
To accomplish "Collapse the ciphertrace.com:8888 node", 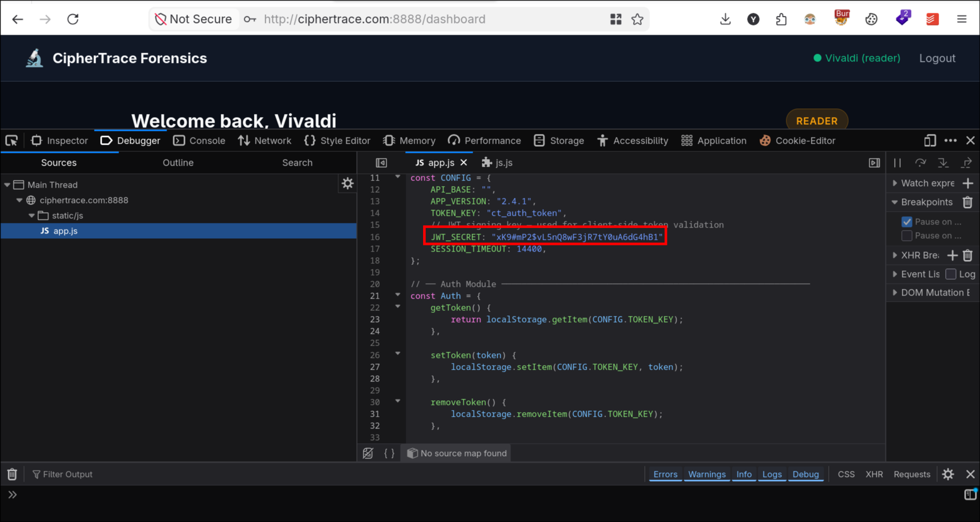I will [x=19, y=200].
